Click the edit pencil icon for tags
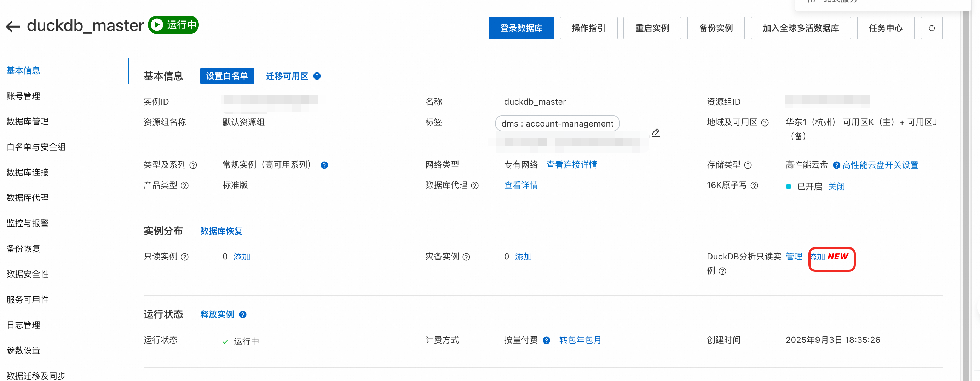 [x=656, y=133]
